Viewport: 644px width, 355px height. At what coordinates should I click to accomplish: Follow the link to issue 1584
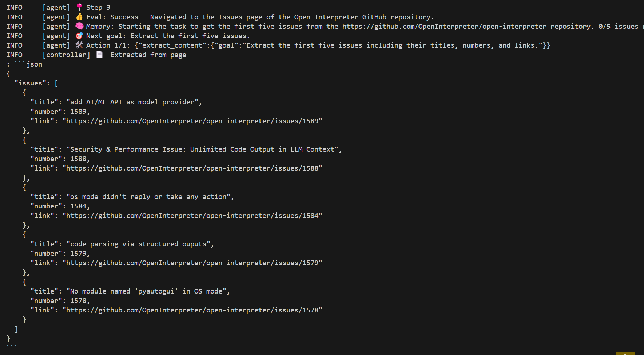coord(192,215)
